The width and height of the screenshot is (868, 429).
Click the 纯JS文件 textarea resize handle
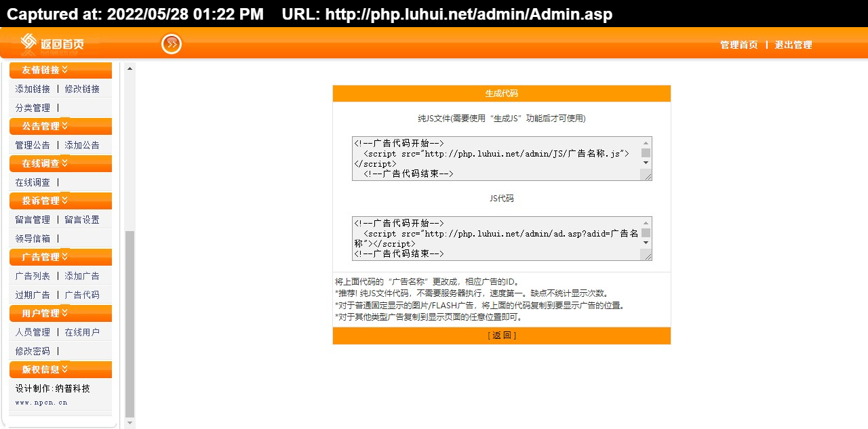click(x=647, y=176)
